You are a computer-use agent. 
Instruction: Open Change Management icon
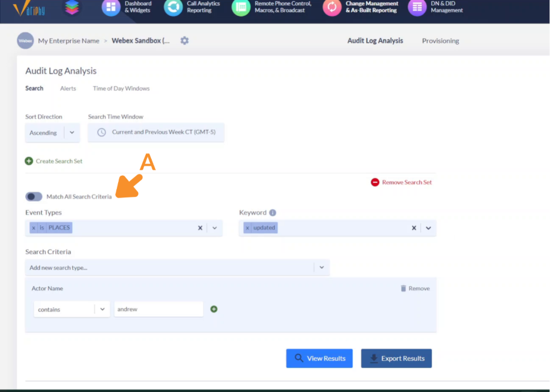tap(332, 8)
